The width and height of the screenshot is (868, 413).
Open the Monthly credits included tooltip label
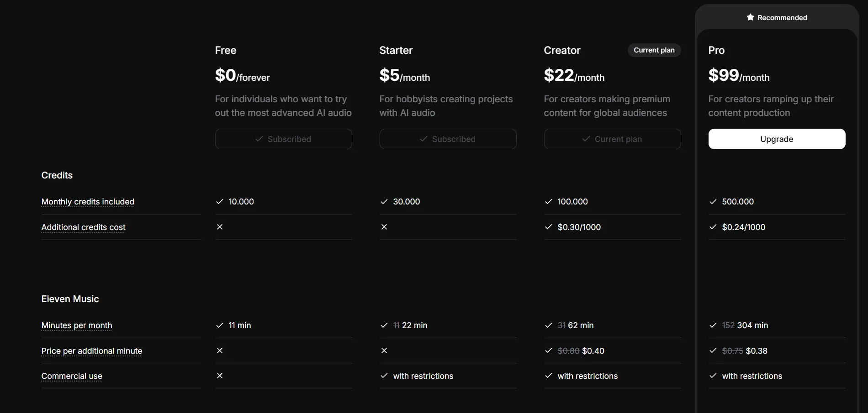click(88, 202)
